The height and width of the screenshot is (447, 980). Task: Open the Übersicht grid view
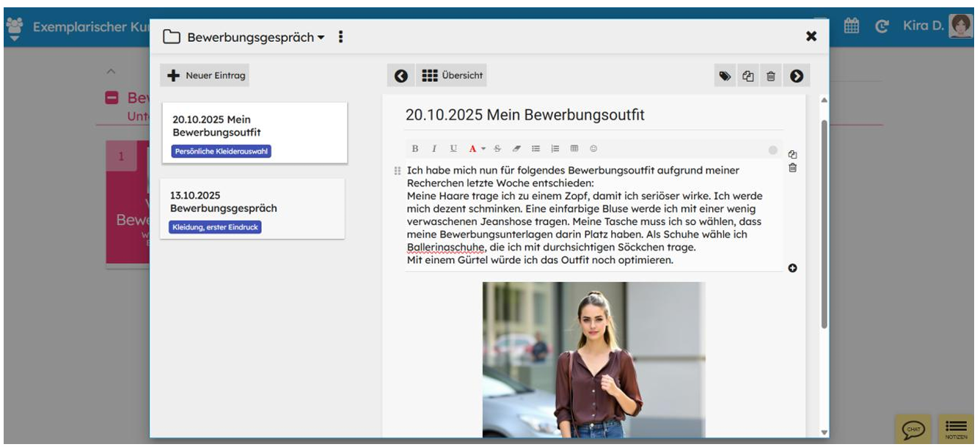point(450,75)
